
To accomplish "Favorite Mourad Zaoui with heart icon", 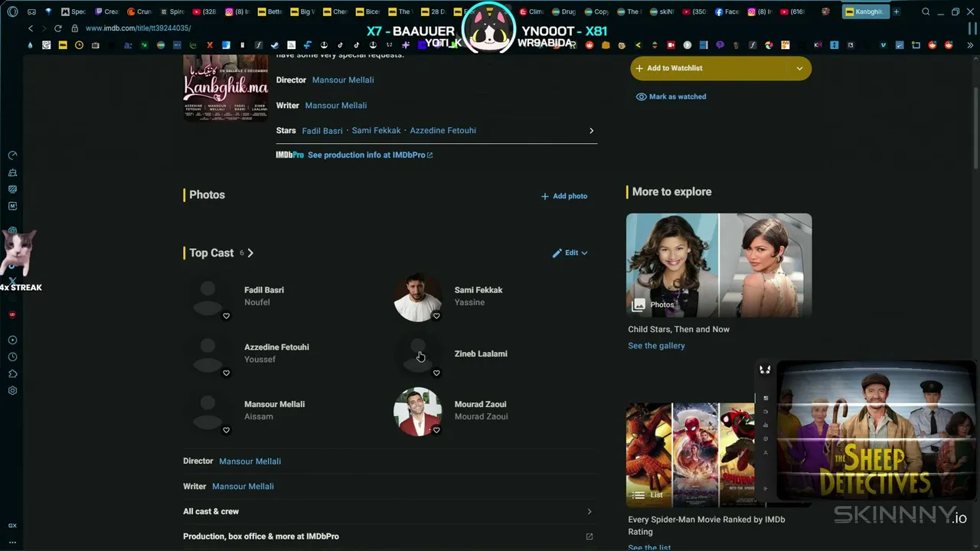I will pos(436,430).
